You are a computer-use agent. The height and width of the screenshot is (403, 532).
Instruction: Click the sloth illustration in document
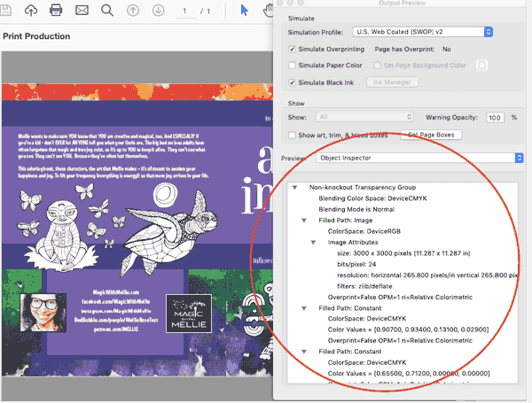[61, 236]
